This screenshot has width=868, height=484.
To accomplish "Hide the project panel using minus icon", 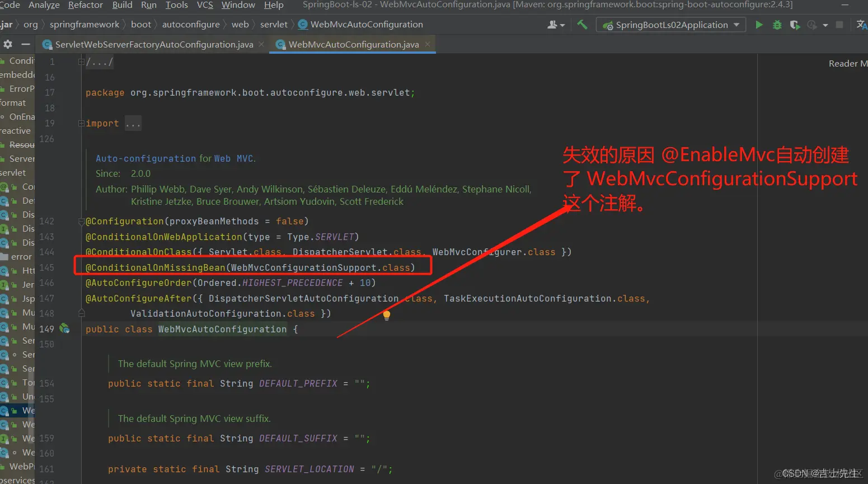I will (x=25, y=44).
